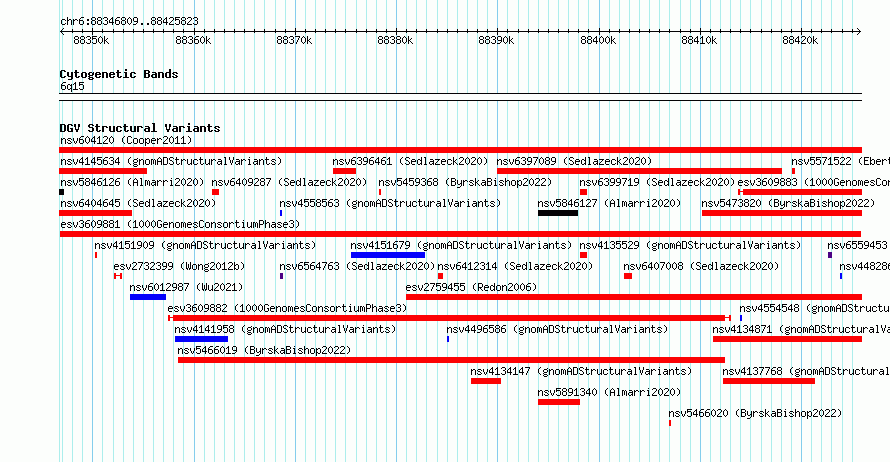890x462 pixels.
Task: Click the nsv6399719 (Sedlazeck2020) label
Action: 657,182
